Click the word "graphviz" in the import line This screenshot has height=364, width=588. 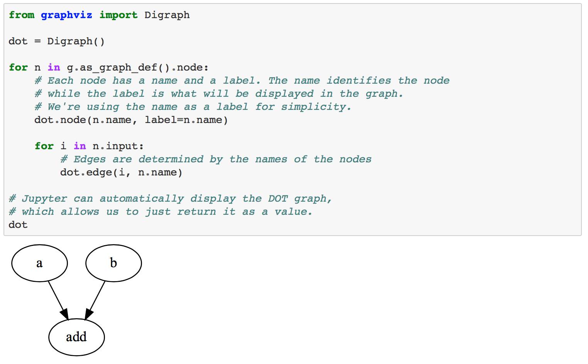pyautogui.click(x=66, y=15)
